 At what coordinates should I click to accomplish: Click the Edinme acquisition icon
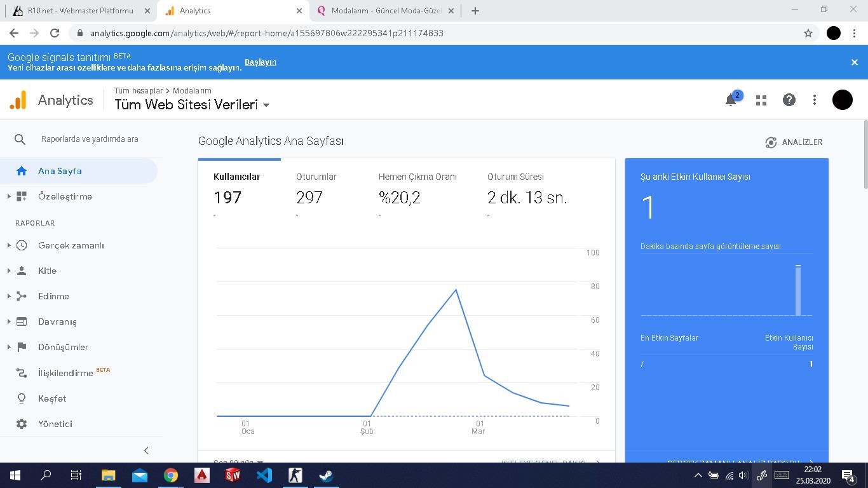22,296
